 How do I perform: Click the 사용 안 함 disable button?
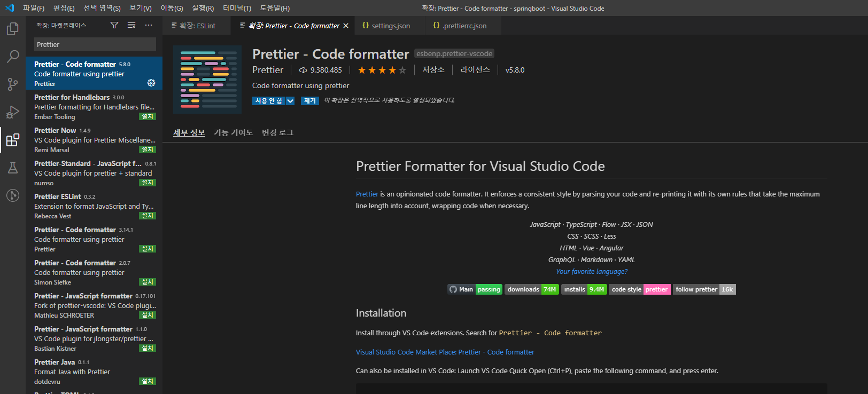[x=269, y=101]
